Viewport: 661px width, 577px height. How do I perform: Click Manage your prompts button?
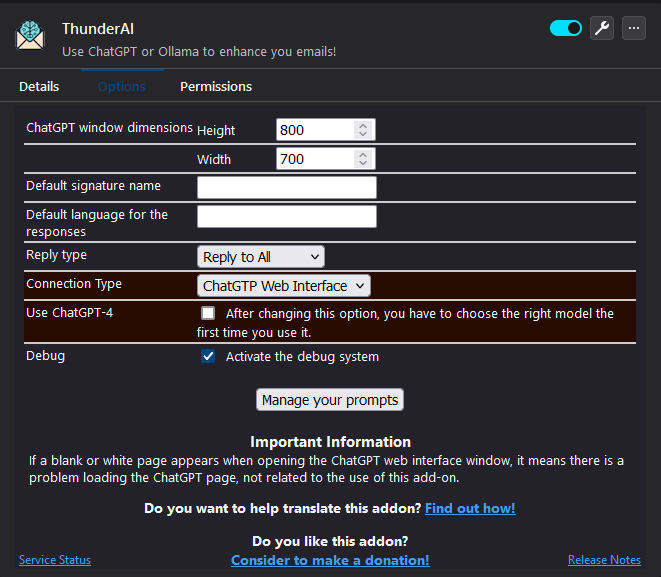[330, 400]
